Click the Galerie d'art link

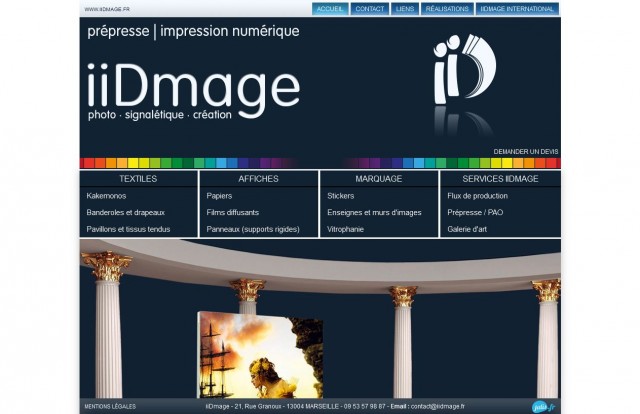(467, 229)
